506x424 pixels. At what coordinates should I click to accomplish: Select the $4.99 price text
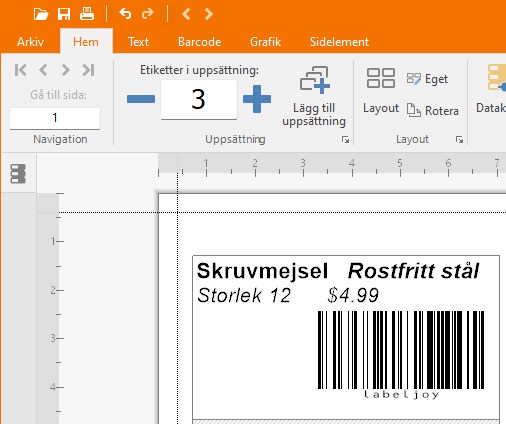353,295
